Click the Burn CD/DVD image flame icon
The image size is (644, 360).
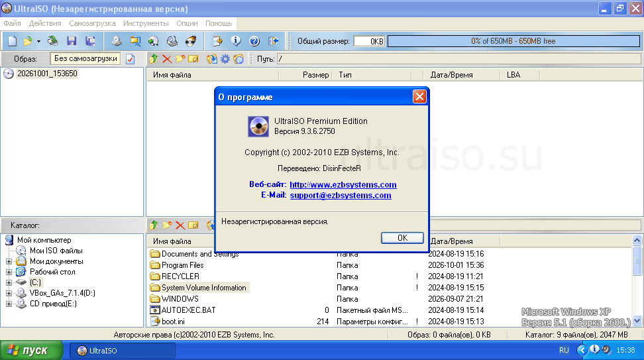[x=191, y=41]
